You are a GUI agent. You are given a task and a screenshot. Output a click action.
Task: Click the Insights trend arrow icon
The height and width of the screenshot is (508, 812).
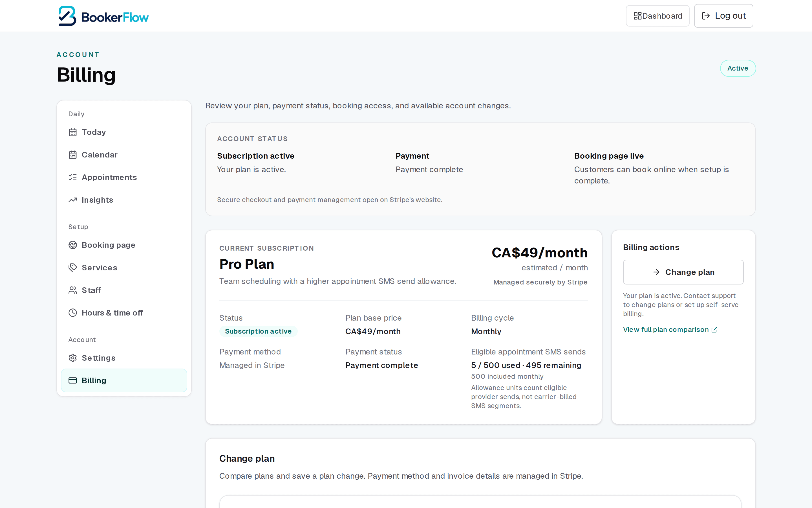73,200
